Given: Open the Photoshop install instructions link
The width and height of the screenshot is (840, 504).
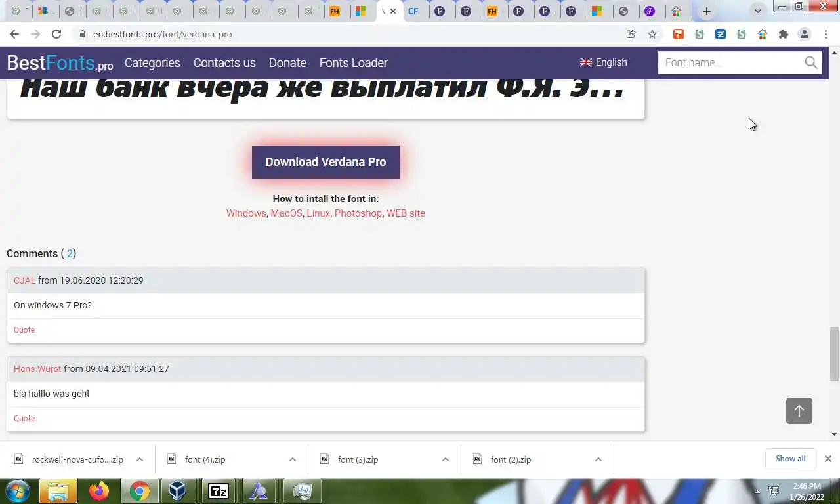Looking at the screenshot, I should 358,213.
